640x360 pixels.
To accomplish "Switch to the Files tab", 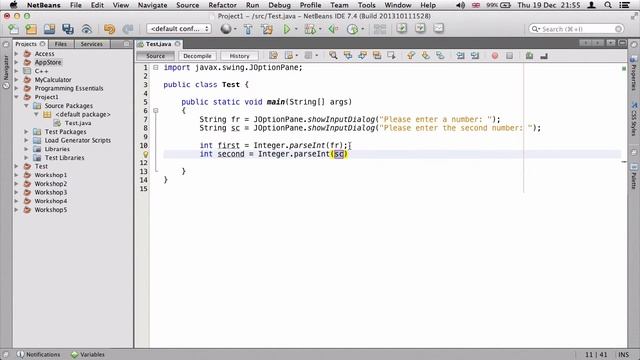I will pyautogui.click(x=60, y=44).
